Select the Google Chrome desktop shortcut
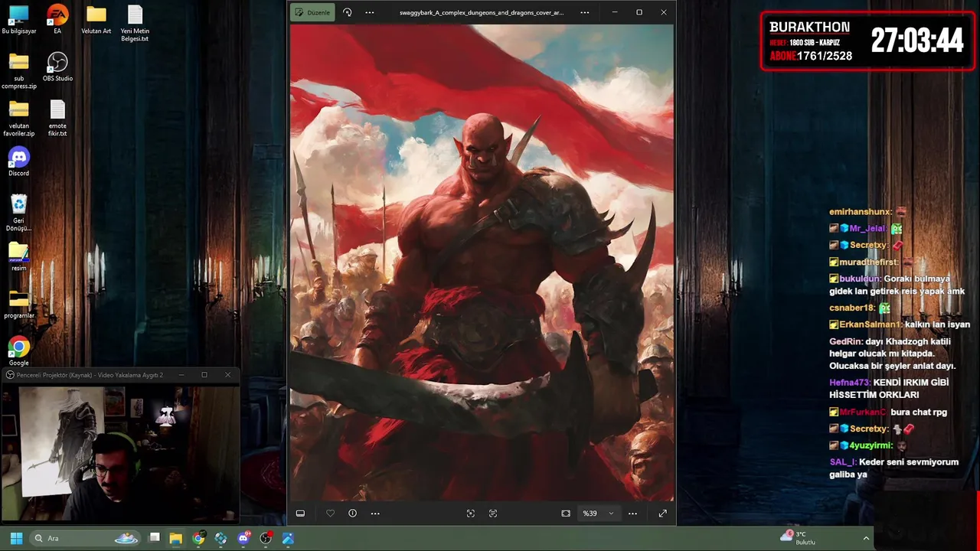Screen dimensions: 980x551 click(19, 352)
